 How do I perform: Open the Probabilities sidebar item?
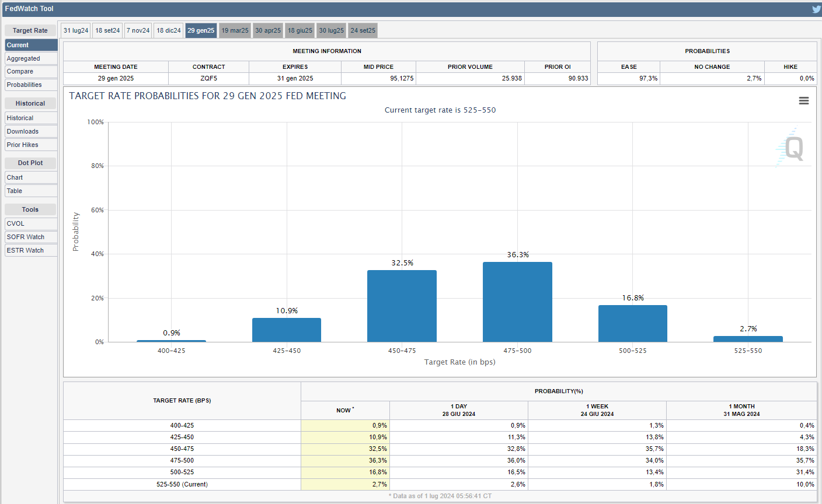pyautogui.click(x=31, y=85)
